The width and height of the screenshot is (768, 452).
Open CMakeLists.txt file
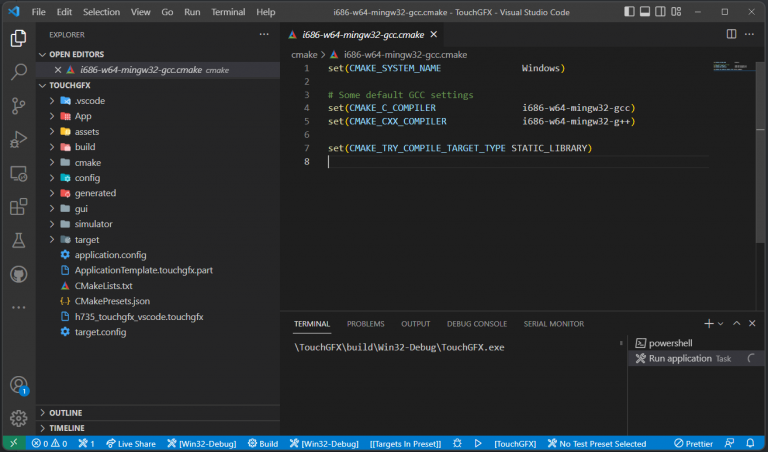click(158, 285)
